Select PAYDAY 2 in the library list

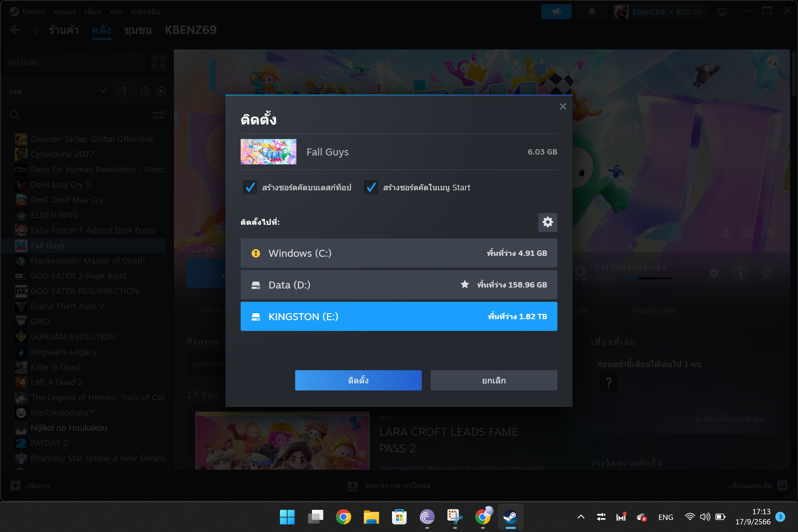coord(49,443)
